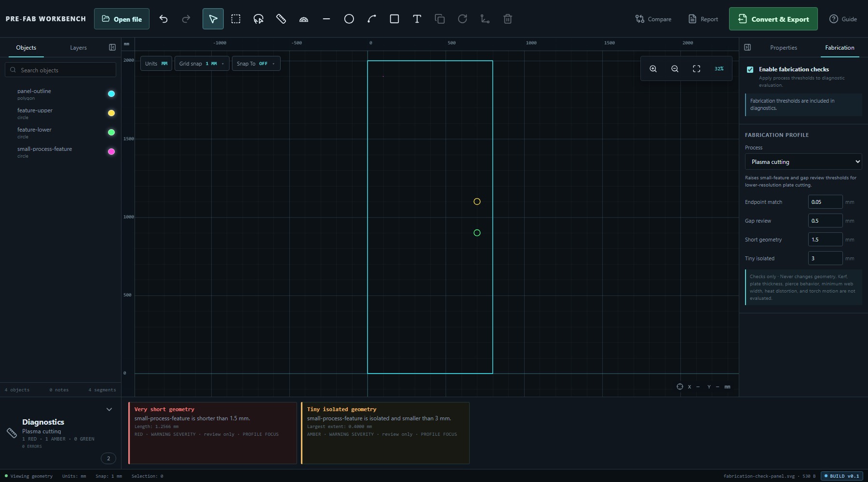Select the Rectangle drawing tool

394,19
